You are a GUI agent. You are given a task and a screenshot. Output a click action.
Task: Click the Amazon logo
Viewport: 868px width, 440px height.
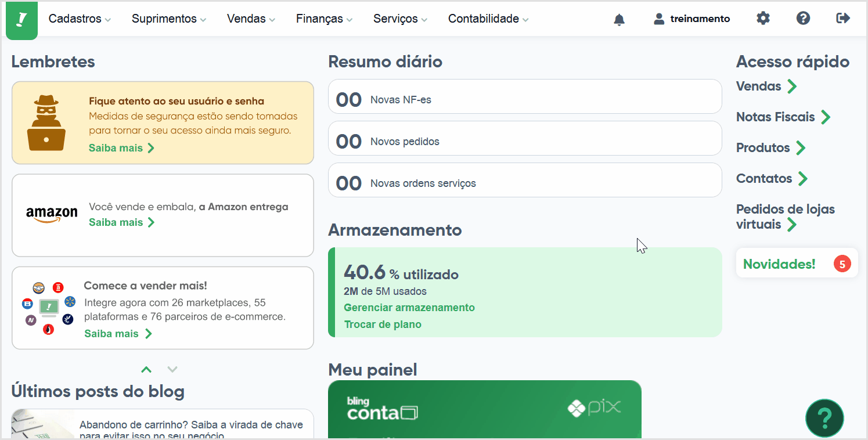[52, 214]
